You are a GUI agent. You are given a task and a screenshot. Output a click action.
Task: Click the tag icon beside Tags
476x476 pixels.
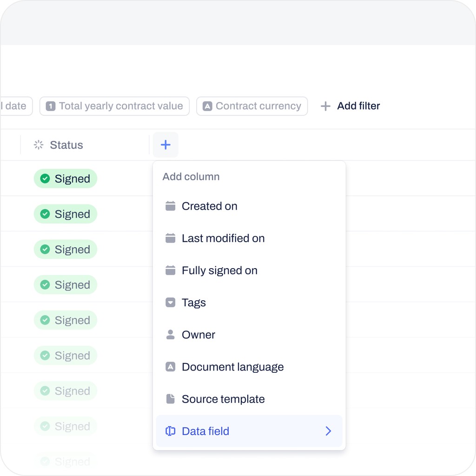170,302
